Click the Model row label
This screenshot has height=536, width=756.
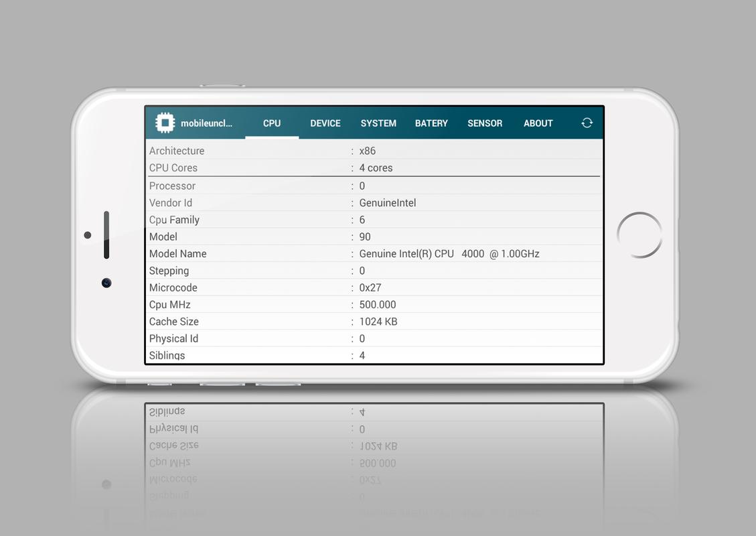[x=163, y=237]
